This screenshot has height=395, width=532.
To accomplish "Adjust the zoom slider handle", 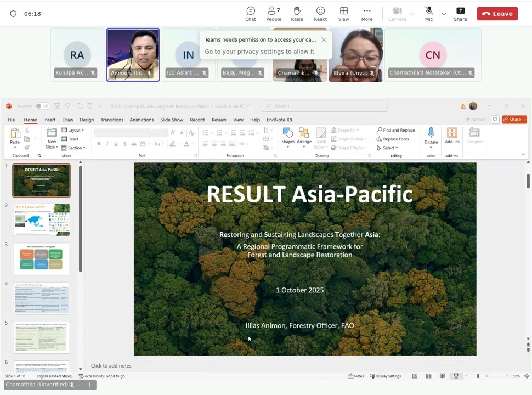I will pyautogui.click(x=478, y=376).
